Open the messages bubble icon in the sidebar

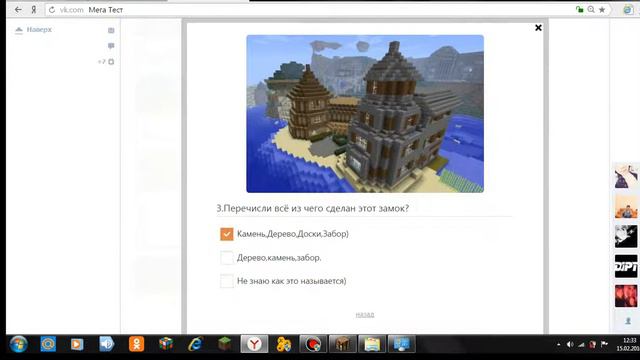pyautogui.click(x=111, y=46)
